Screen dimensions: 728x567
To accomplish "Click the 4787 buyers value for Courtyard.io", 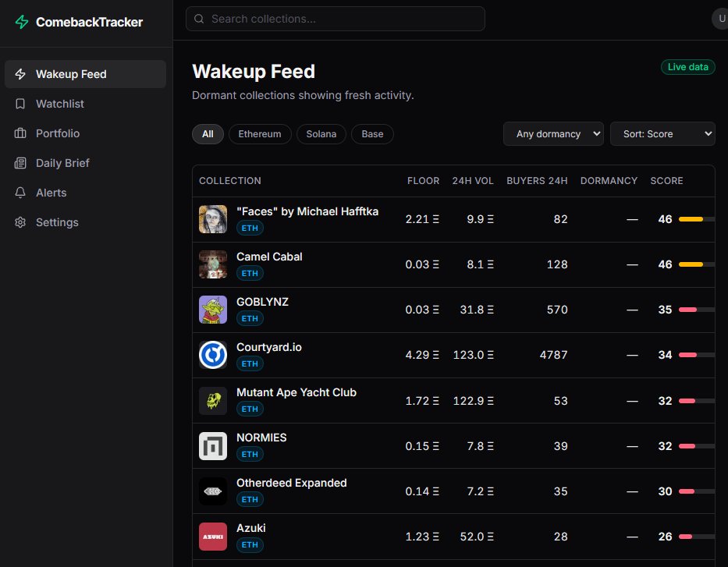I will (x=553, y=355).
